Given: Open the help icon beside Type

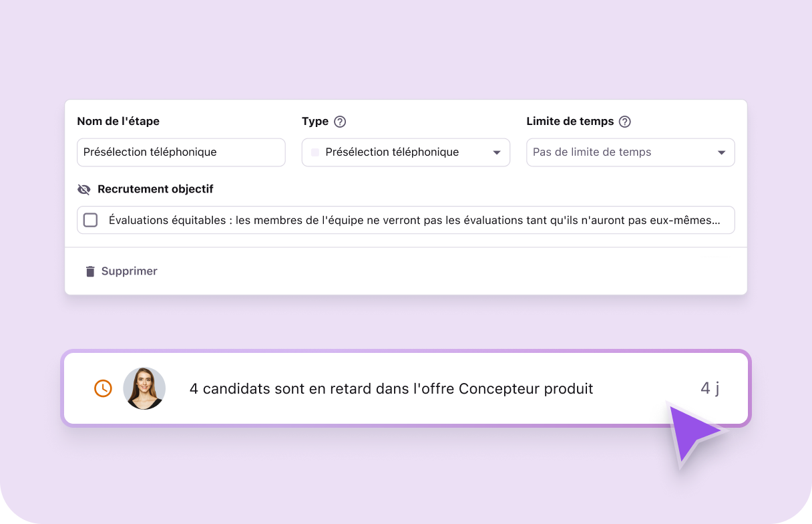Looking at the screenshot, I should 339,121.
